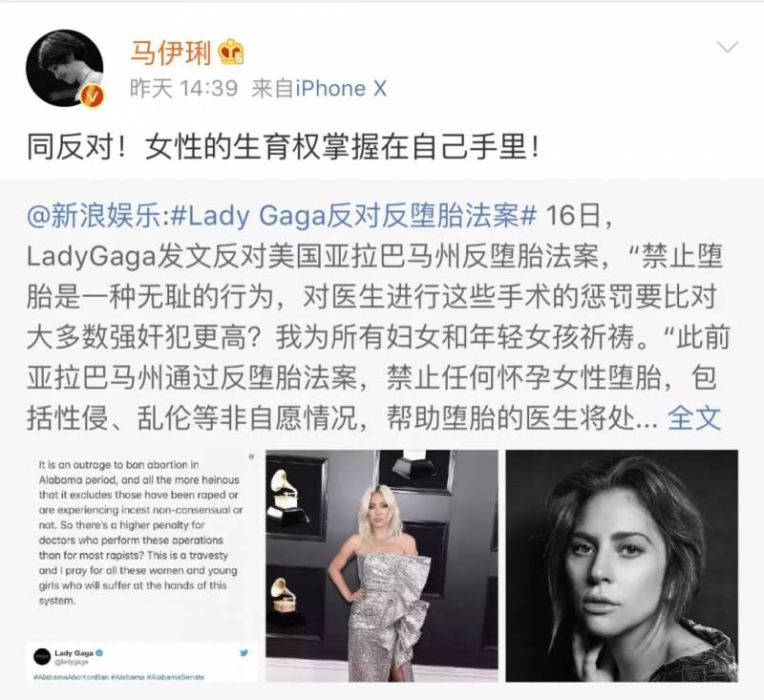Click the blue verified check next to Lady Gaga
The image size is (764, 700).
[x=99, y=652]
